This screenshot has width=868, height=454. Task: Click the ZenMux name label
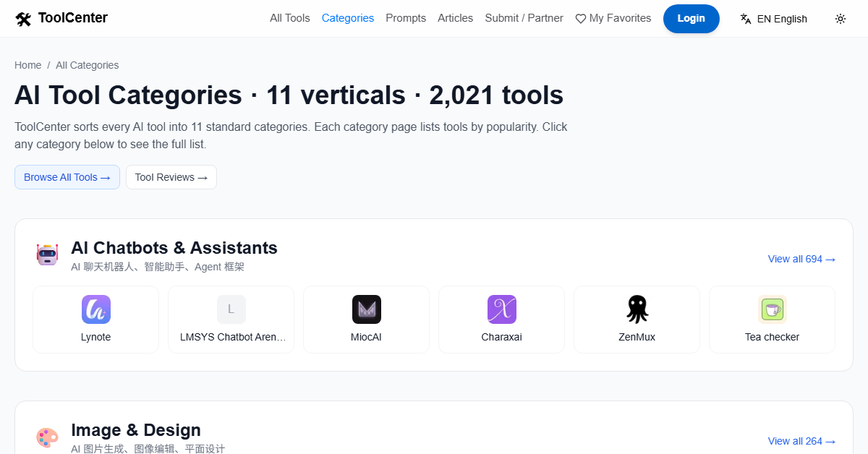(637, 337)
